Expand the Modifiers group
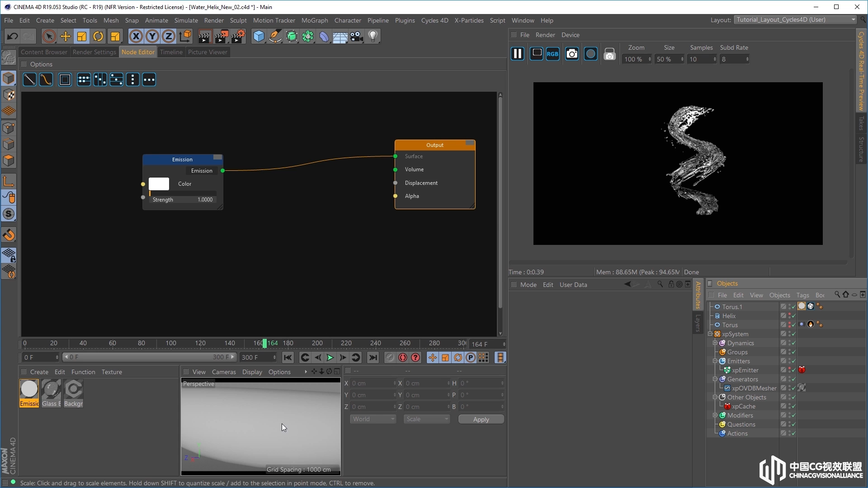Image resolution: width=868 pixels, height=488 pixels. 715,415
